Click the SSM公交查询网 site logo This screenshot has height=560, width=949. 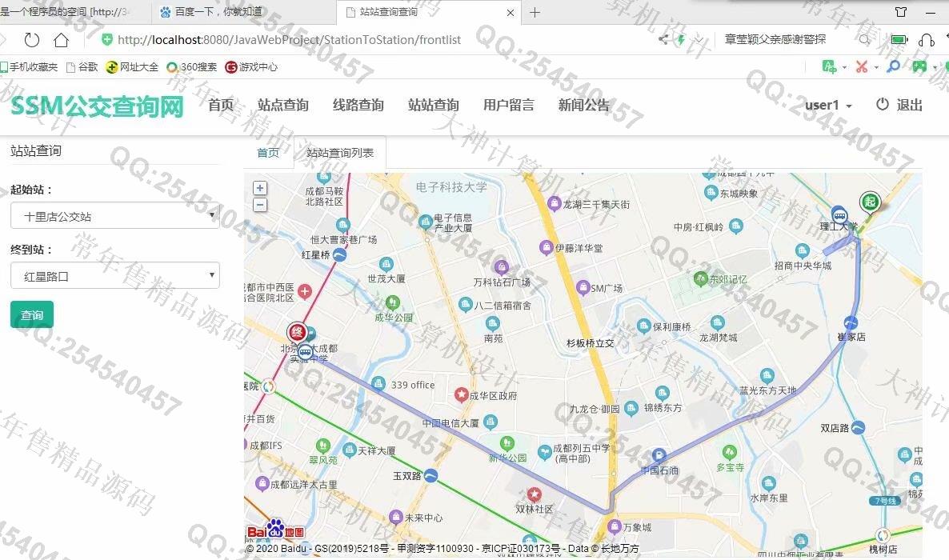[x=98, y=106]
